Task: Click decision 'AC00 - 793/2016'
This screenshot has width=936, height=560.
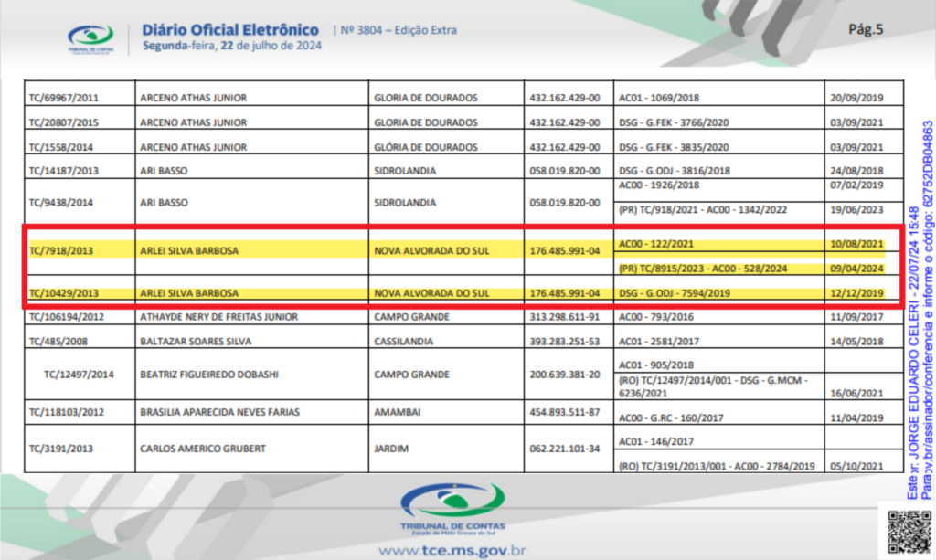Action: click(x=656, y=317)
